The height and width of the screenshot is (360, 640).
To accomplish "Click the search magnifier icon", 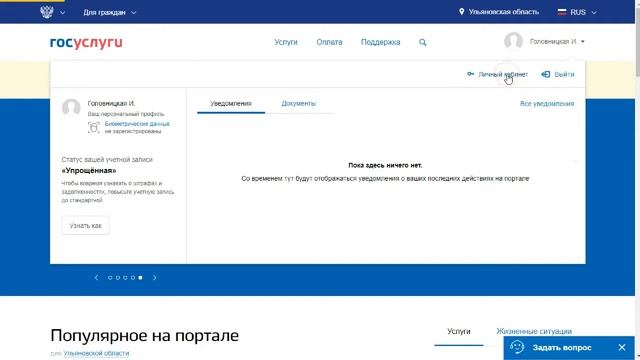I will [423, 42].
